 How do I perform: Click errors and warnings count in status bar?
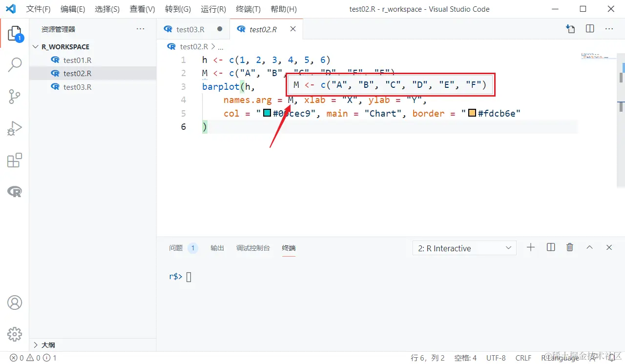[33, 358]
